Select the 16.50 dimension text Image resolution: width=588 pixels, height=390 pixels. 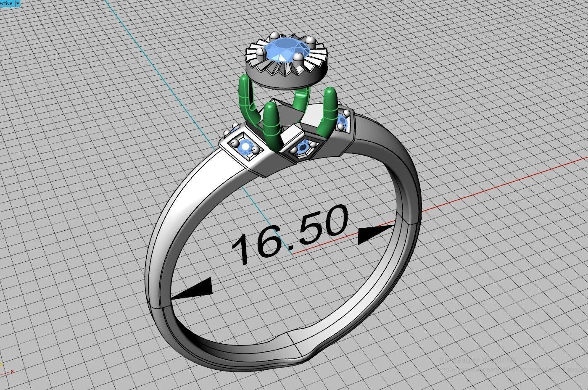[291, 234]
